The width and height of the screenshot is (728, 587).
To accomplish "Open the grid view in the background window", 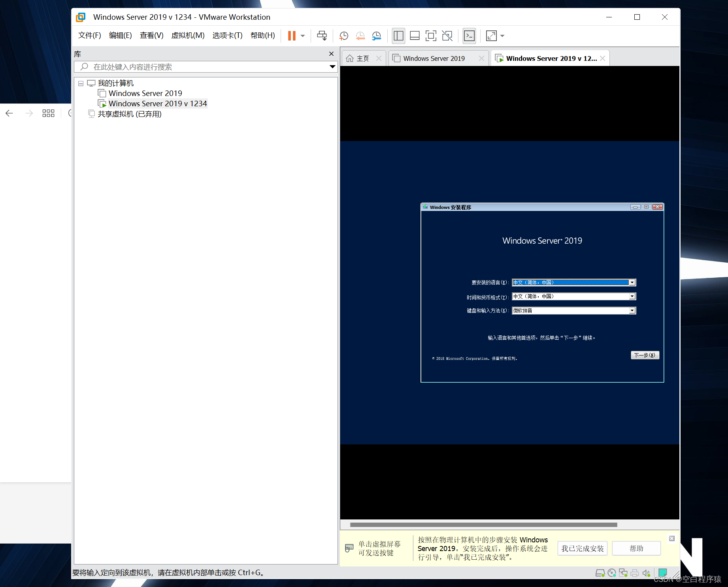I will point(48,113).
